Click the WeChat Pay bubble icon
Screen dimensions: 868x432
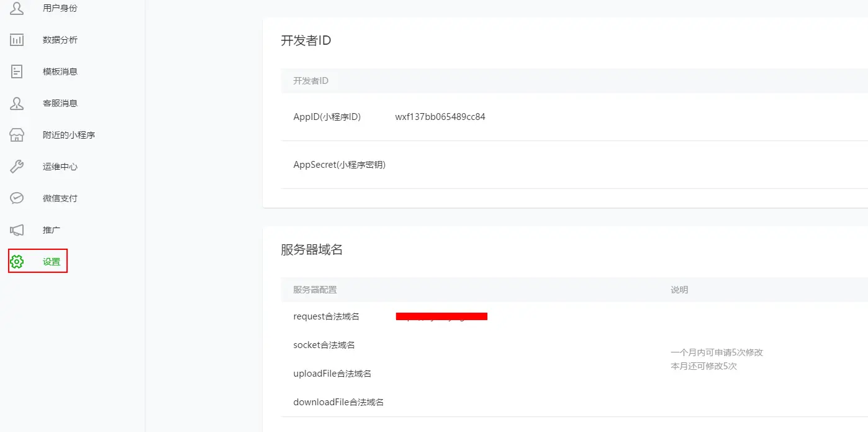[17, 198]
